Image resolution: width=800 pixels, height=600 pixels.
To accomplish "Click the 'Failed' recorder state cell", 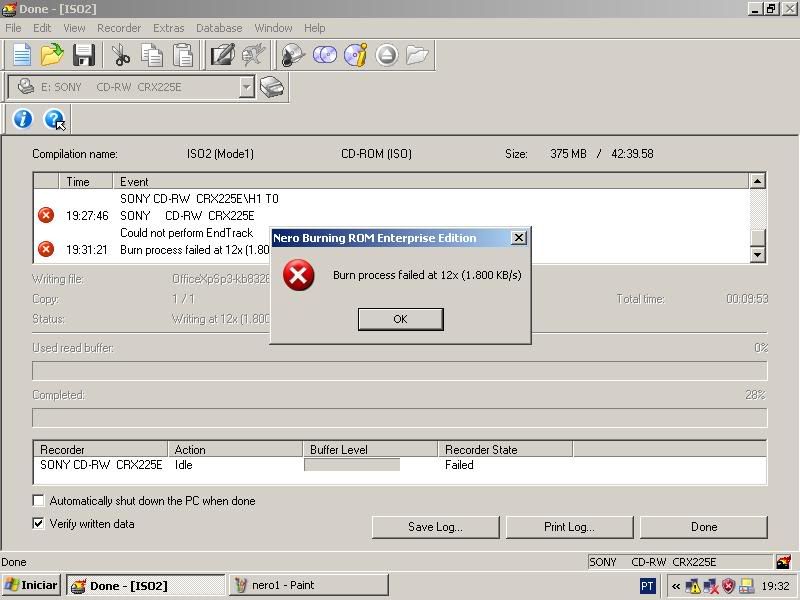I will click(459, 465).
